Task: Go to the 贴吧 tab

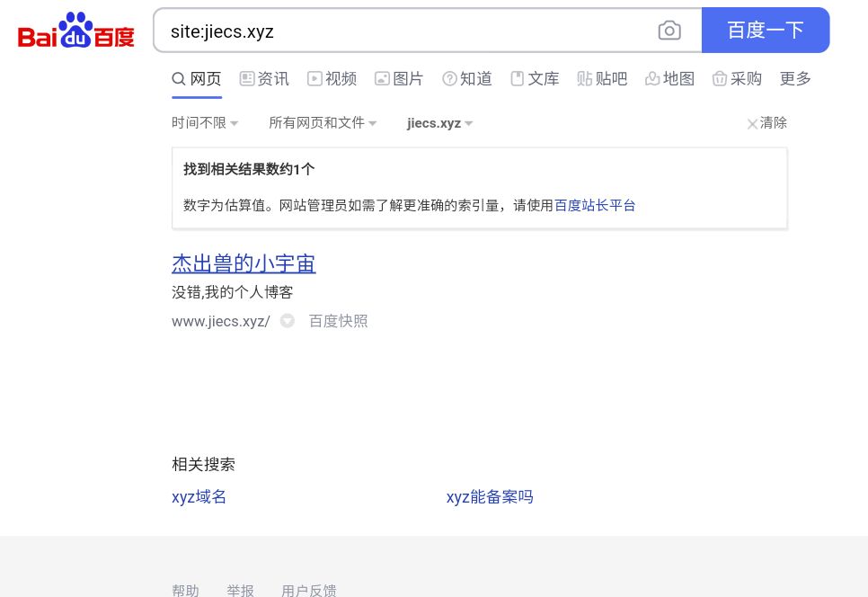Action: pyautogui.click(x=602, y=78)
